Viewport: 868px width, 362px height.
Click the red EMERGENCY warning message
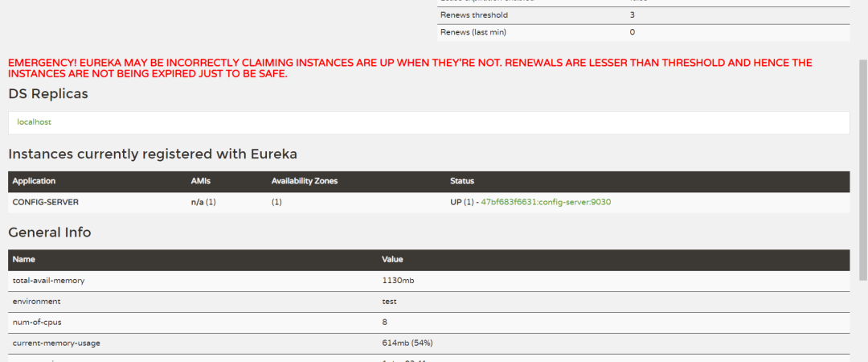(x=410, y=68)
